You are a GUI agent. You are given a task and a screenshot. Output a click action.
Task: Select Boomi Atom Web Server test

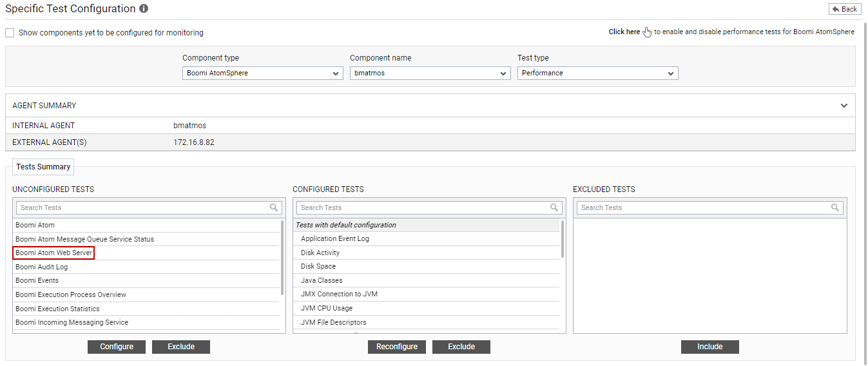coord(146,253)
